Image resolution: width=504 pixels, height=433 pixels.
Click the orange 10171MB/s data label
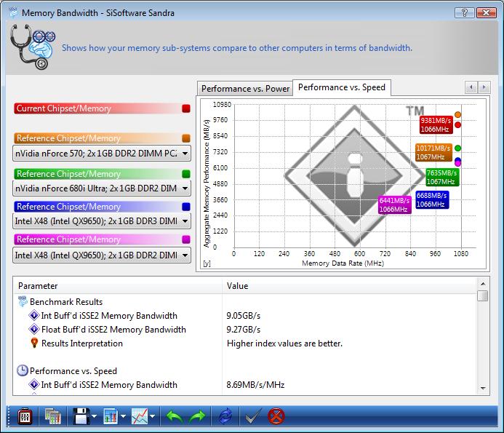click(433, 153)
